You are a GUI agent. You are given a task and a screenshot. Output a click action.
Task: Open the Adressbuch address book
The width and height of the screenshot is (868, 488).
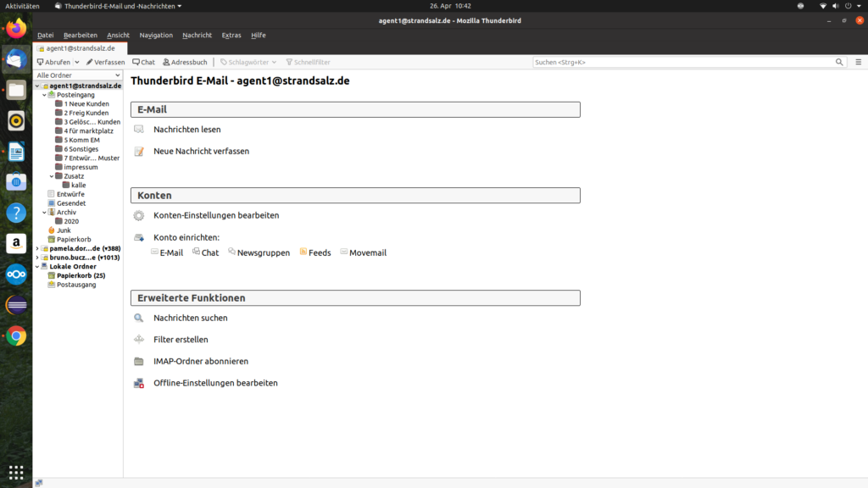coord(185,62)
